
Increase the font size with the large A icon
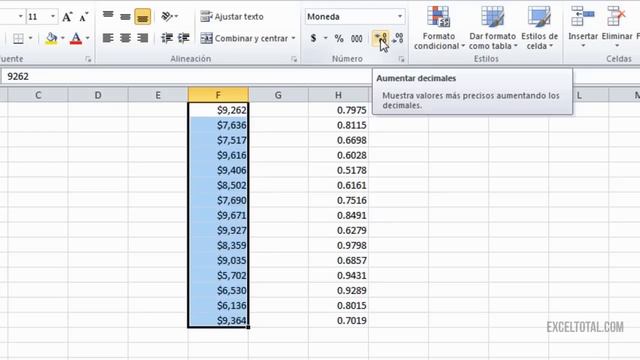point(67,17)
